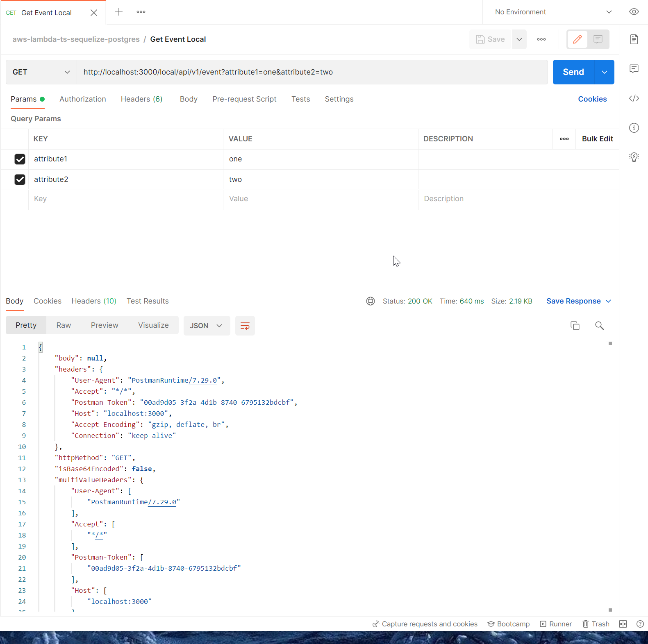This screenshot has width=648, height=644.
Task: Uncheck the attribute1 parameter checkbox
Action: click(20, 159)
